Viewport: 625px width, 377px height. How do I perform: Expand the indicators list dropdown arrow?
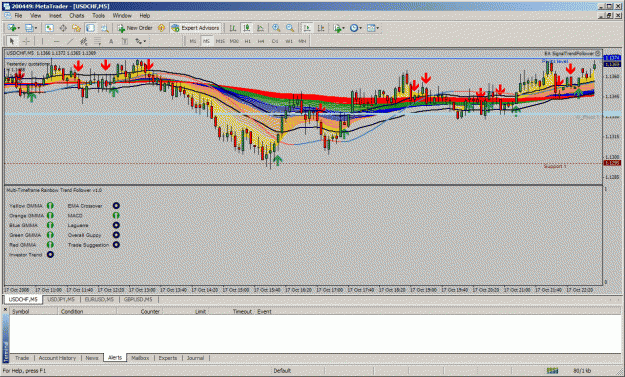[344, 28]
